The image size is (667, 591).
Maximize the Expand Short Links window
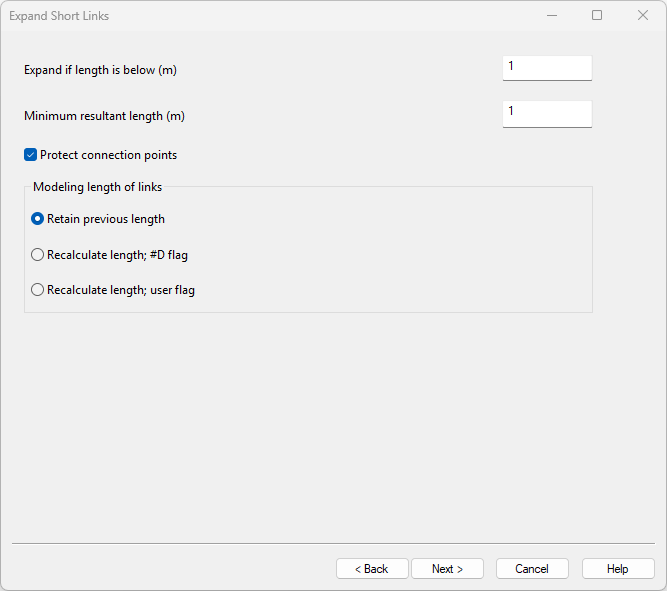[x=597, y=15]
